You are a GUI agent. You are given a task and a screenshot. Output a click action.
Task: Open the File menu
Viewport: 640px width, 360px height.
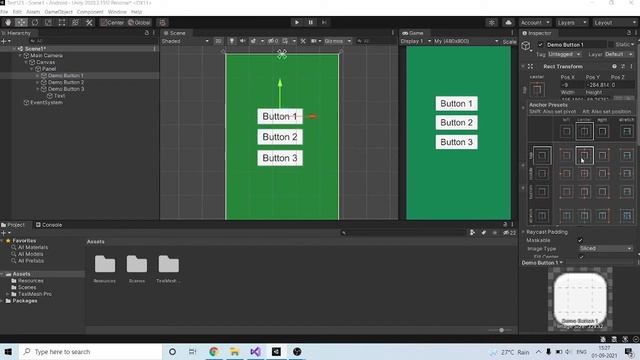(4, 12)
